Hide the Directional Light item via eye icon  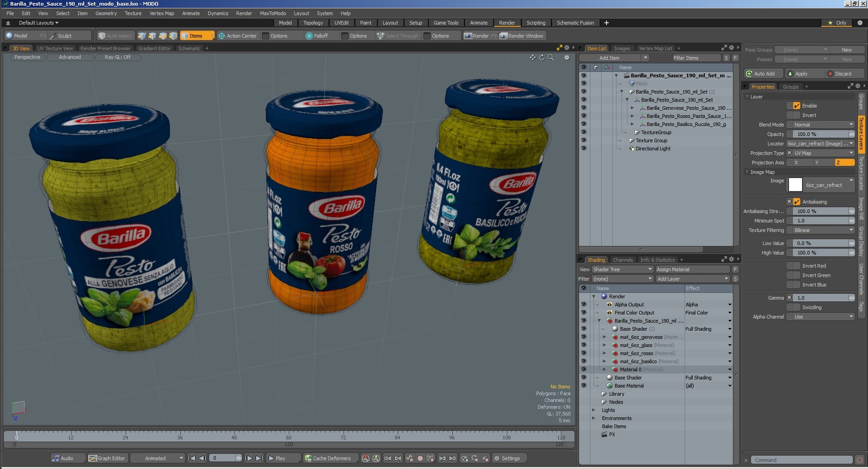tap(584, 149)
